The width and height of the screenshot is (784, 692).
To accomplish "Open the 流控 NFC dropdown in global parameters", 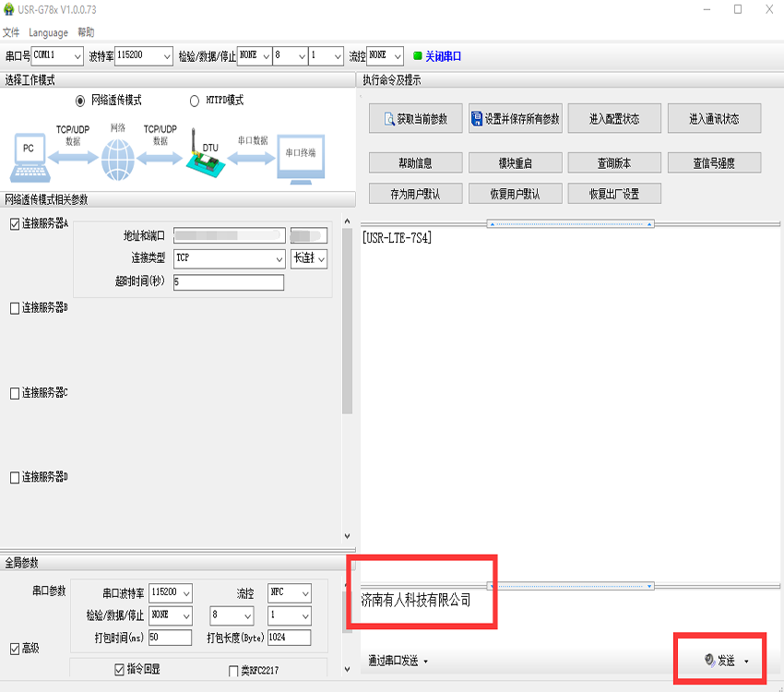I will click(305, 593).
